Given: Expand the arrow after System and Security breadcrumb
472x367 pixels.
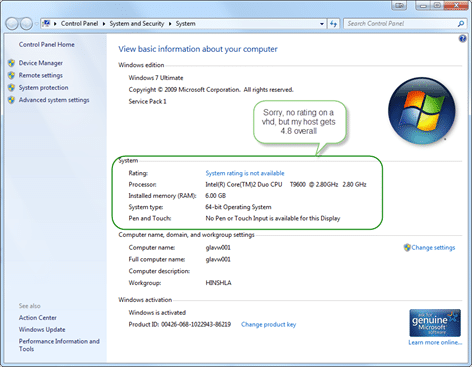Looking at the screenshot, I should pyautogui.click(x=170, y=24).
